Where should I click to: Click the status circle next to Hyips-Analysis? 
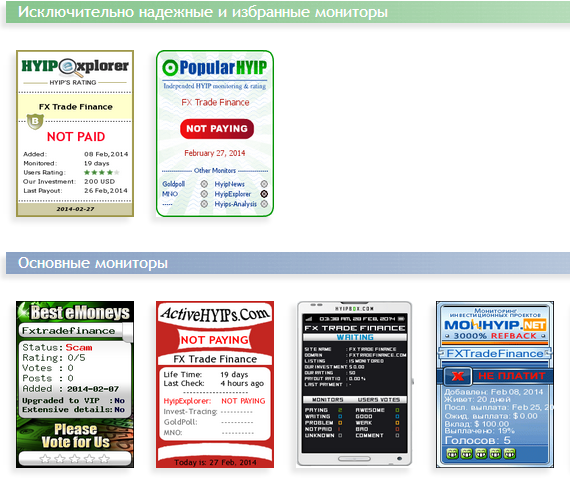click(x=264, y=204)
